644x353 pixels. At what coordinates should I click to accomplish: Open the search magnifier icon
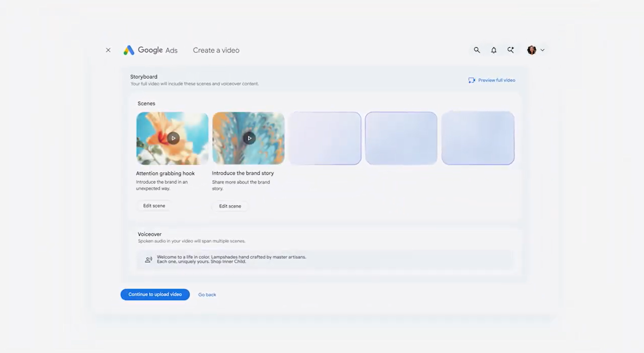click(x=477, y=50)
